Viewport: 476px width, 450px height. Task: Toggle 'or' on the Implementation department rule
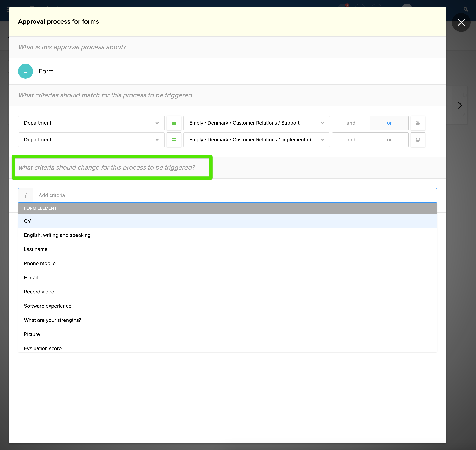[389, 140]
